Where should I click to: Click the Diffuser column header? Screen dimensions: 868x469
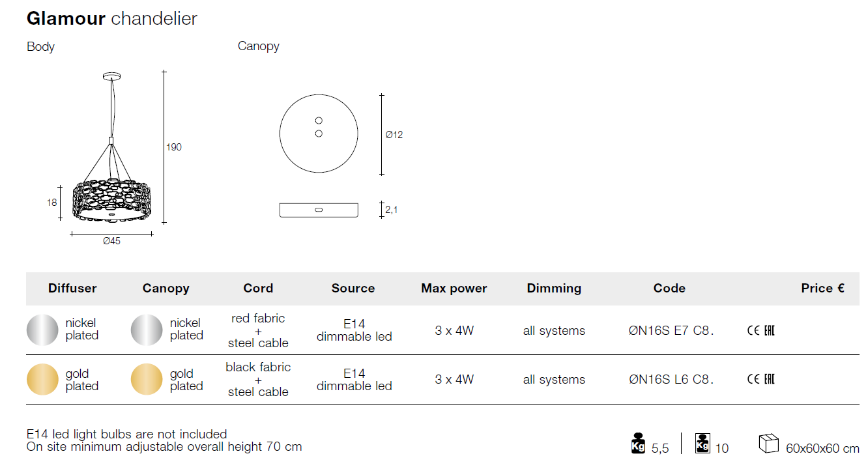pyautogui.click(x=72, y=288)
